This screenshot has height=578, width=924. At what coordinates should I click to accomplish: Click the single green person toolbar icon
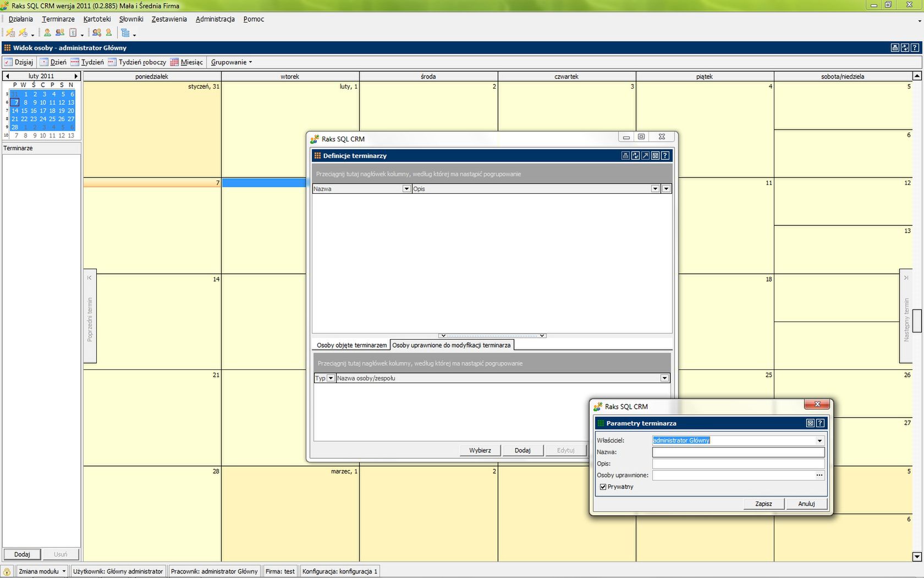(47, 33)
